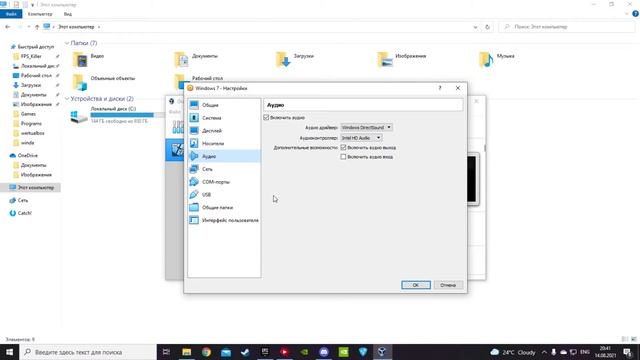Select Сеть in navigation pane

(x=23, y=200)
